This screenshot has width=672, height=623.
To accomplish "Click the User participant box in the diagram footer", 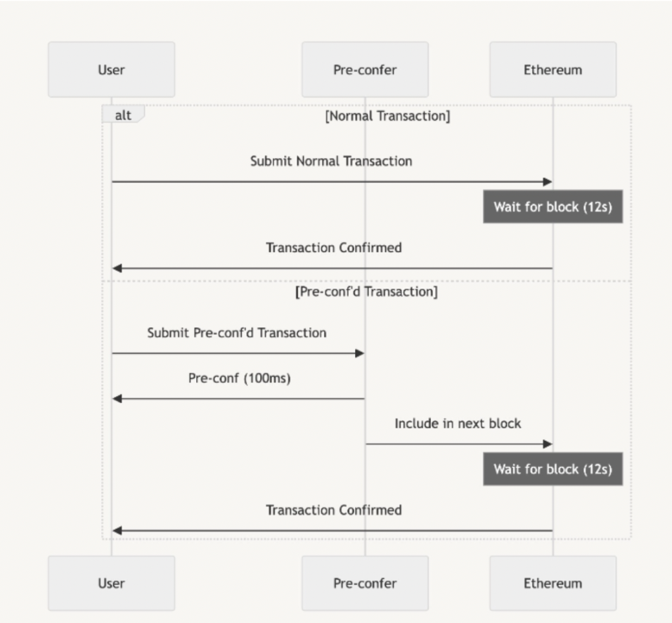I will click(111, 583).
